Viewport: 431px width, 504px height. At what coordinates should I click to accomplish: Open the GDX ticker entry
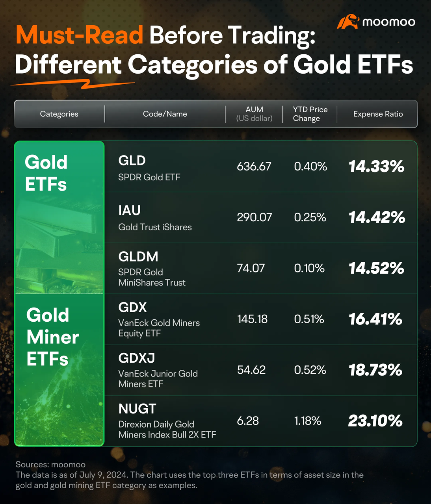[x=132, y=308]
